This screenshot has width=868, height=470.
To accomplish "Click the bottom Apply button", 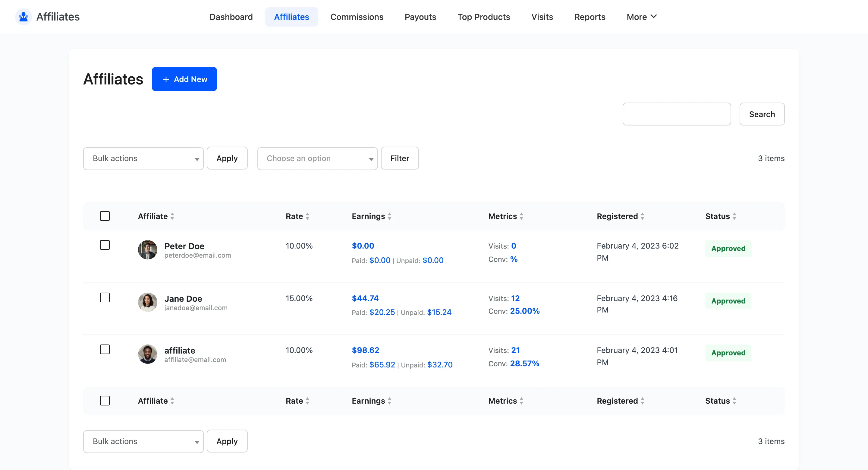I will [227, 441].
